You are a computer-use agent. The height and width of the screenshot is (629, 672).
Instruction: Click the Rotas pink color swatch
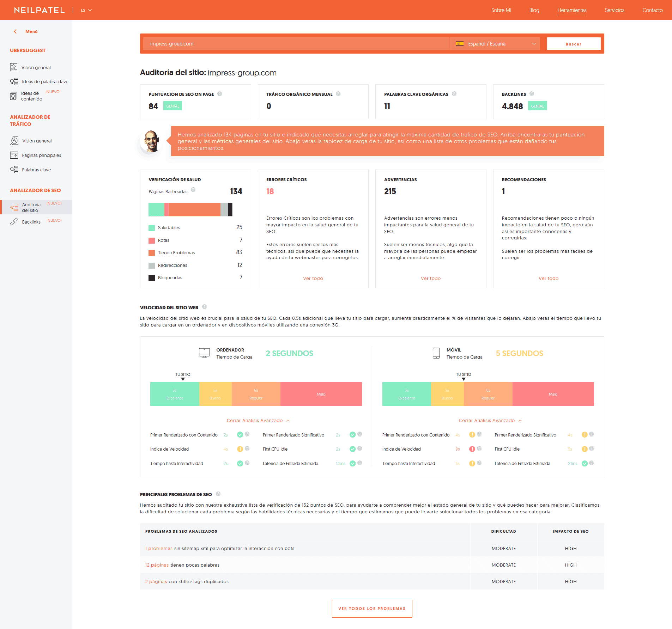click(x=152, y=240)
